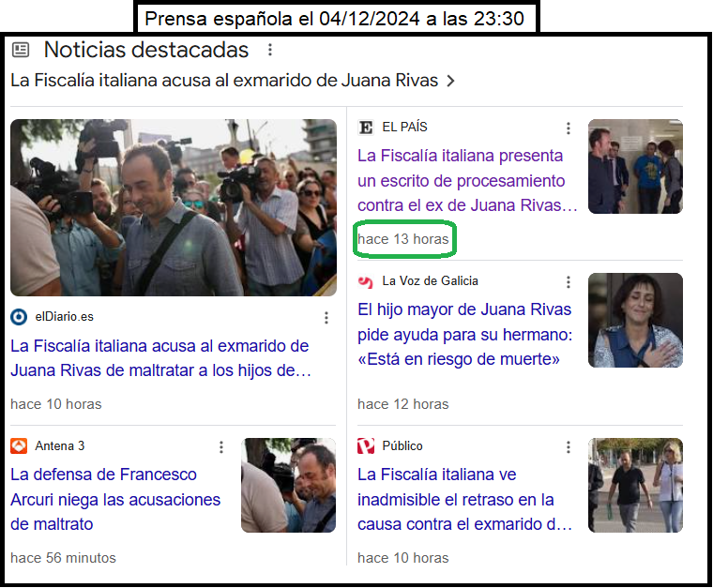Click the Antena 3 source logo
The height and width of the screenshot is (588, 713).
pos(19,446)
